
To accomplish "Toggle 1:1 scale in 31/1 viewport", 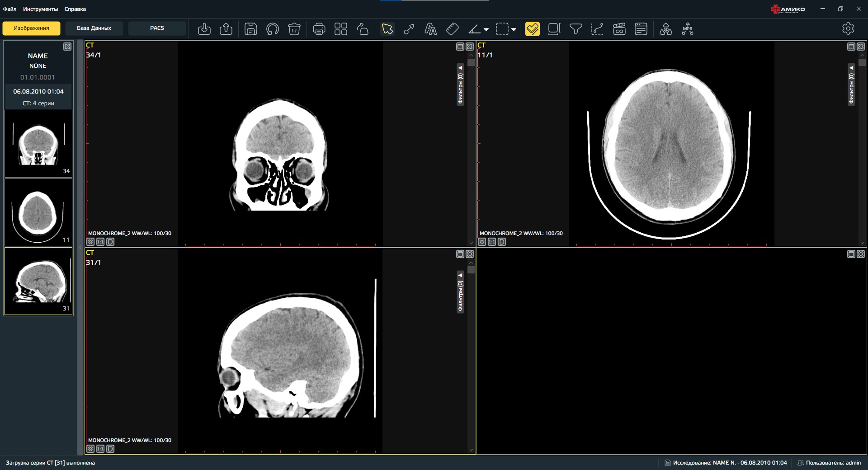I will (x=100, y=449).
